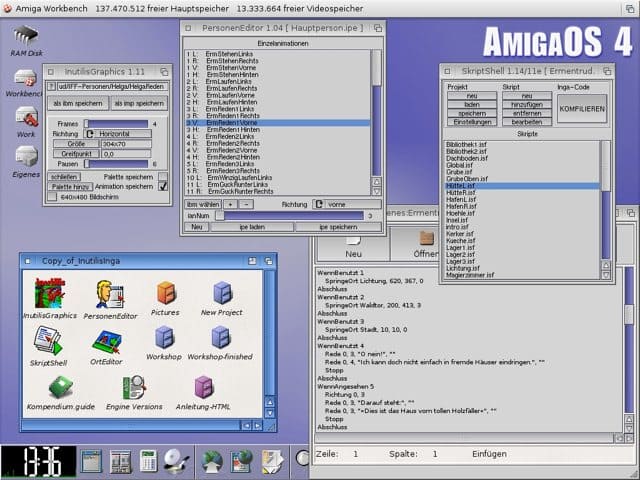Image resolution: width=640 pixels, height=480 pixels.
Task: Enable the Palette speichern checkbox
Action: 163,176
